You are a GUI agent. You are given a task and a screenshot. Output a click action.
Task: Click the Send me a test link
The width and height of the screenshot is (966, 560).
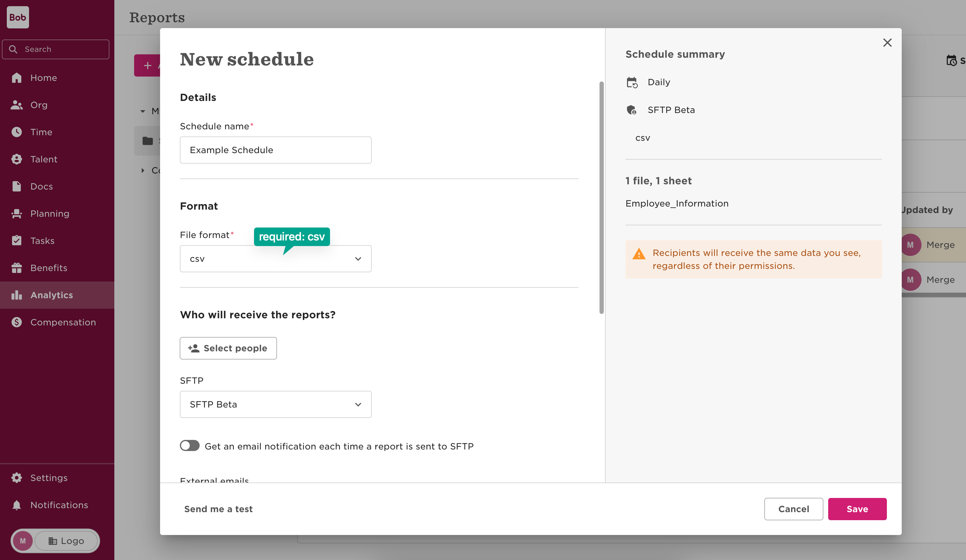pos(218,509)
